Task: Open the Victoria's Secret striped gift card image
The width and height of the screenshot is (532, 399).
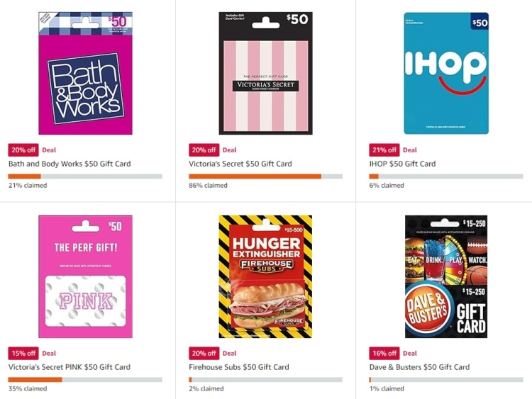Action: pyautogui.click(x=266, y=73)
